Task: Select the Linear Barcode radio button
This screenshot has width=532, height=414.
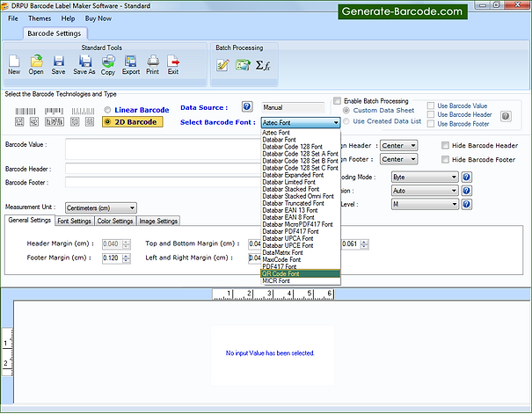Action: click(x=107, y=110)
